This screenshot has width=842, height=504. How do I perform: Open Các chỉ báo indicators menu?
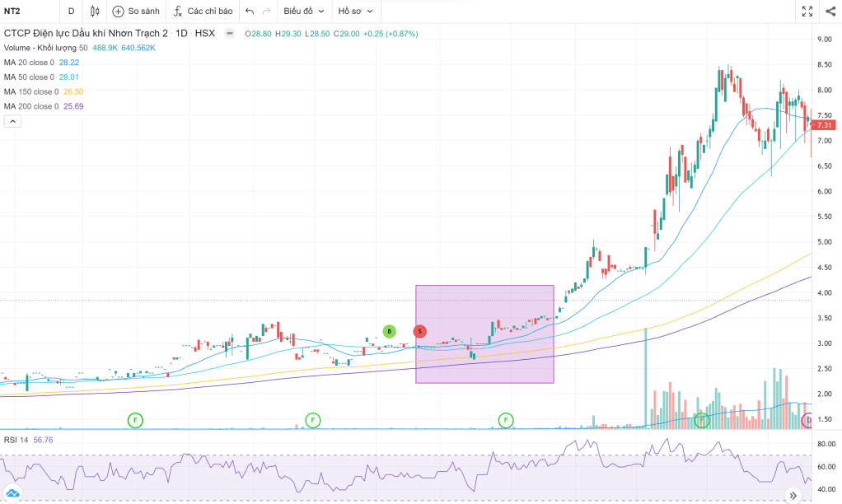point(202,12)
